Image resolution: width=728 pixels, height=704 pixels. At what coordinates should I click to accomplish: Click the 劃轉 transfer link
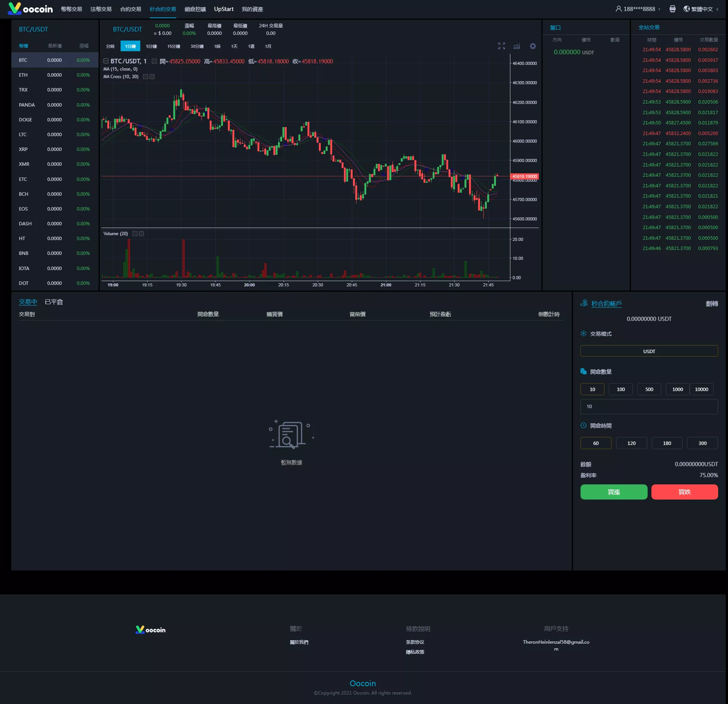tap(711, 304)
